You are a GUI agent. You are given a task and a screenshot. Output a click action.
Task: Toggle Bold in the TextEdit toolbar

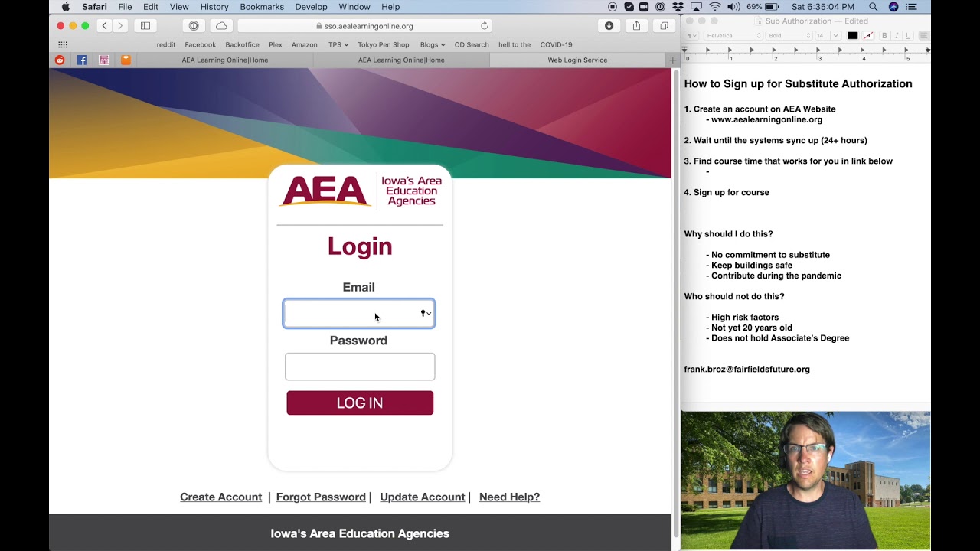point(884,36)
